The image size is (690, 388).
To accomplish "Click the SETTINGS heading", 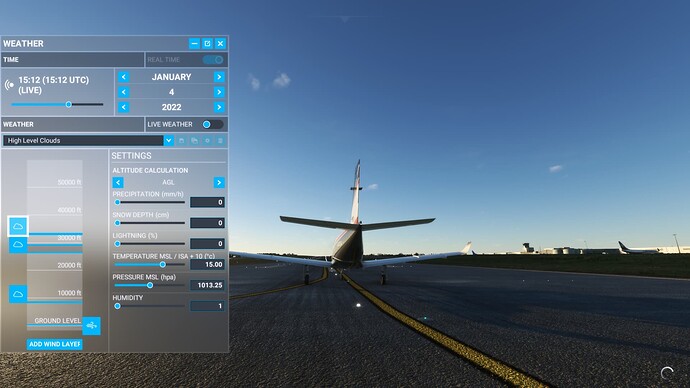I will pyautogui.click(x=131, y=156).
